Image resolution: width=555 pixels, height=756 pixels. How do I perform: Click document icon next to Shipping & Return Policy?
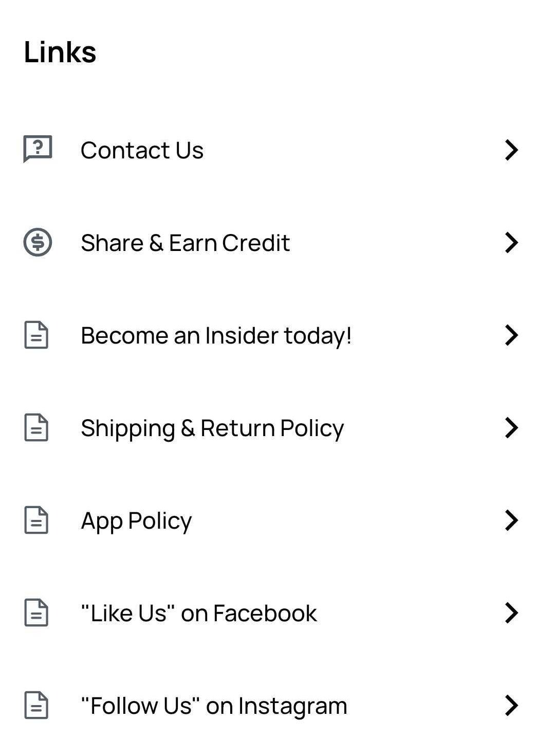click(x=36, y=428)
